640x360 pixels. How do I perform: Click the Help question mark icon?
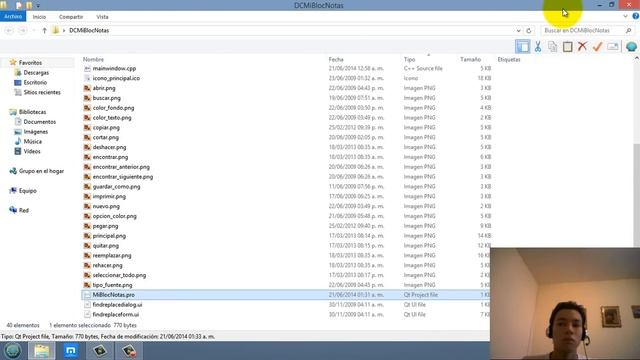click(636, 16)
